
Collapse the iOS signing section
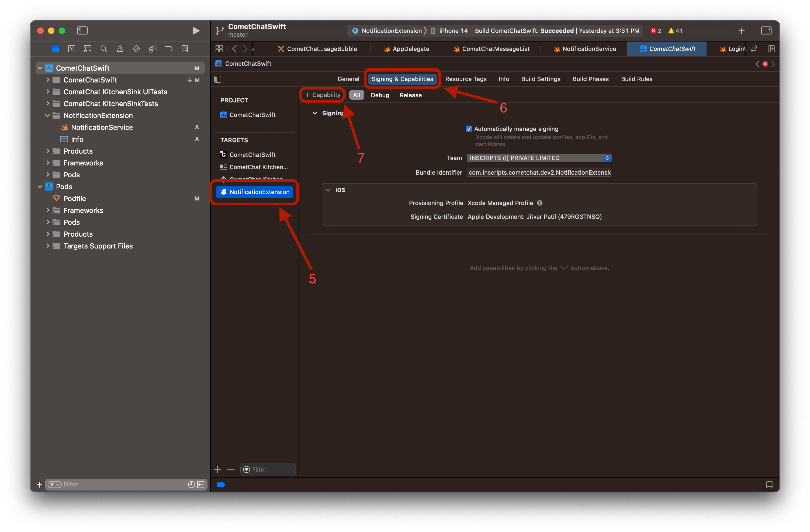(328, 190)
